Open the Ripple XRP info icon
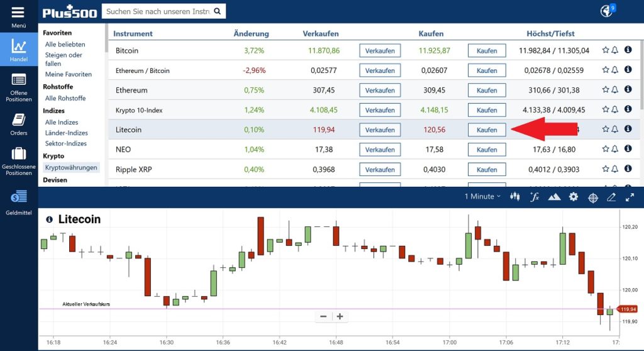The width and height of the screenshot is (644, 351). (628, 168)
